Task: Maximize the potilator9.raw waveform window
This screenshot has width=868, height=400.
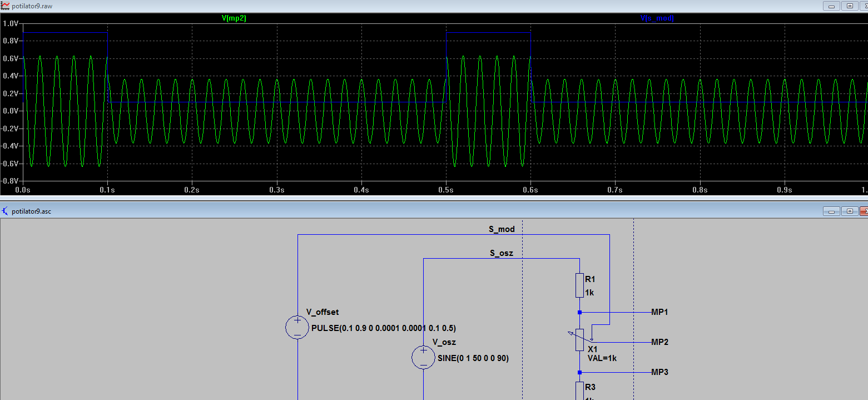Action: [850, 6]
